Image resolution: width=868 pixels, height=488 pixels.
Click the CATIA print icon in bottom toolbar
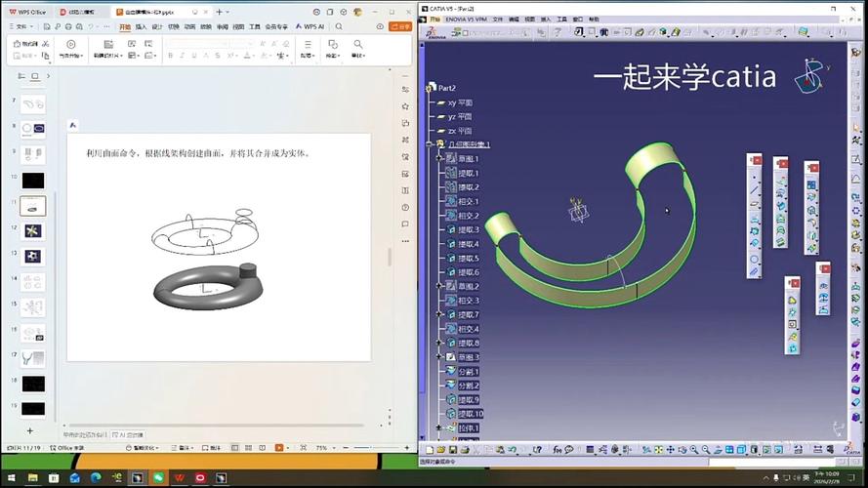465,450
